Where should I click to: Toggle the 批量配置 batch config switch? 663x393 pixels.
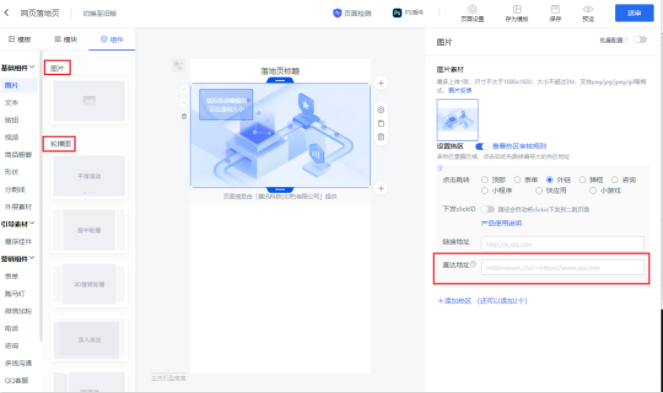640,40
